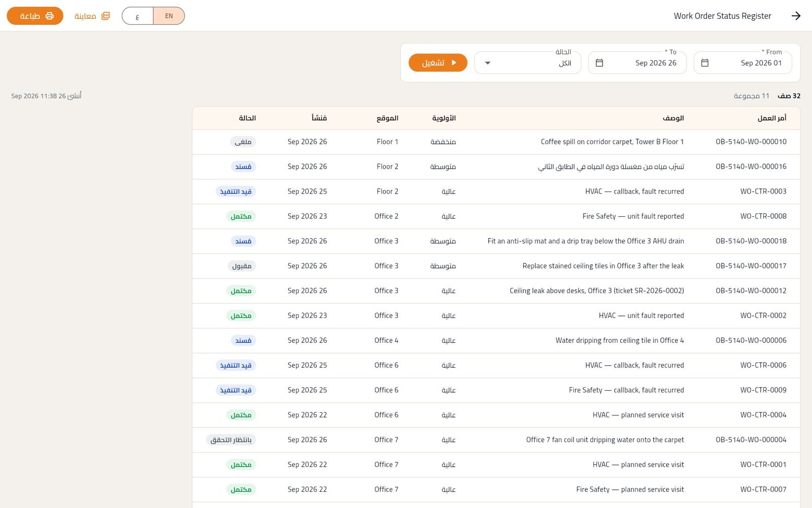
Task: Click the Work Order Status Register title
Action: [722, 16]
